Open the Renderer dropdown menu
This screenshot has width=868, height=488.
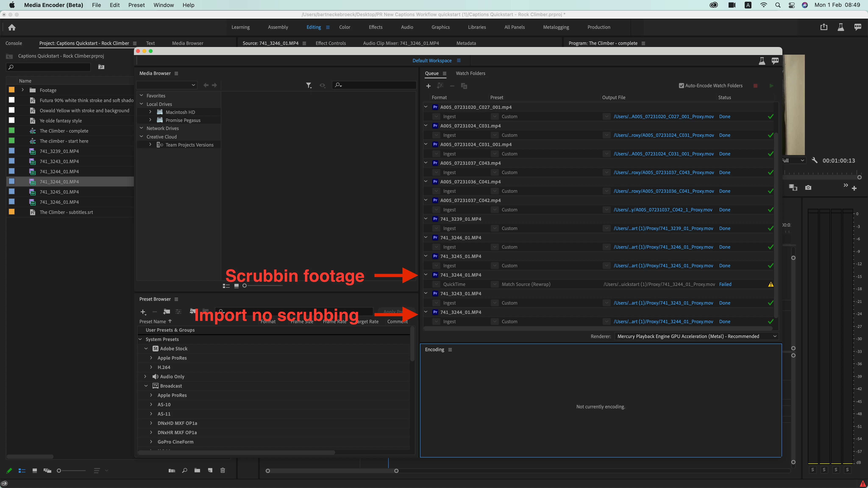pyautogui.click(x=696, y=336)
